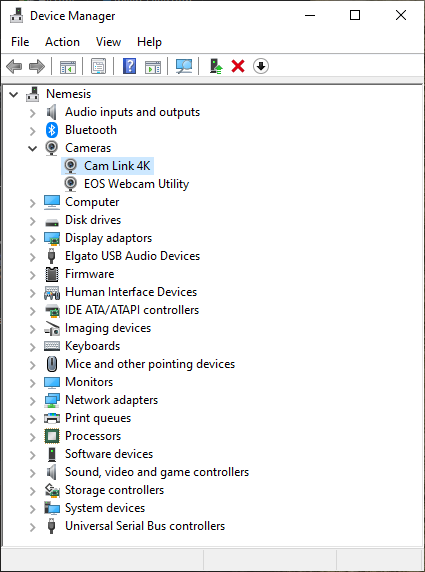The image size is (425, 572).
Task: Click the Keyboards icon
Action: click(x=52, y=346)
